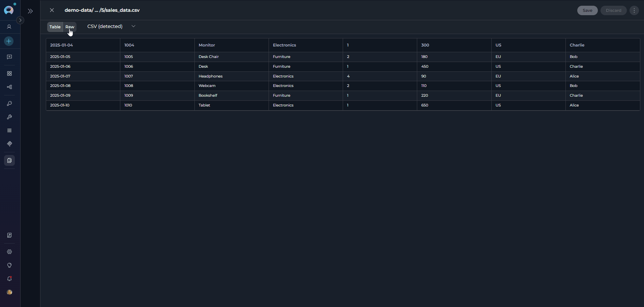Select cell 2025-01-06
Screen dimensions: 644x307
83,67
